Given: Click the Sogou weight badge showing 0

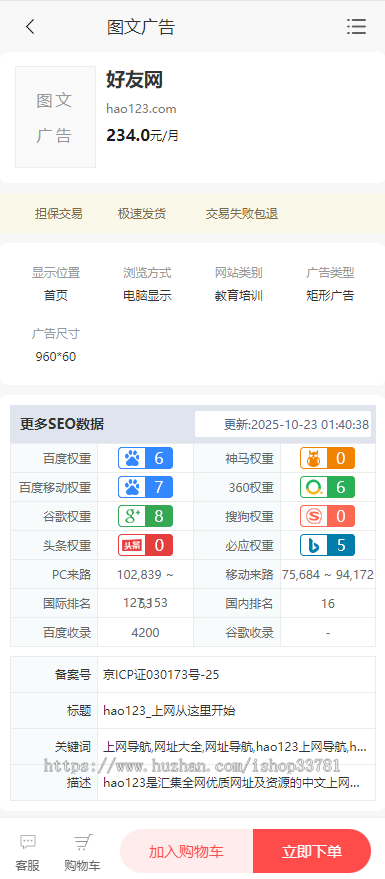Looking at the screenshot, I should pyautogui.click(x=327, y=516).
